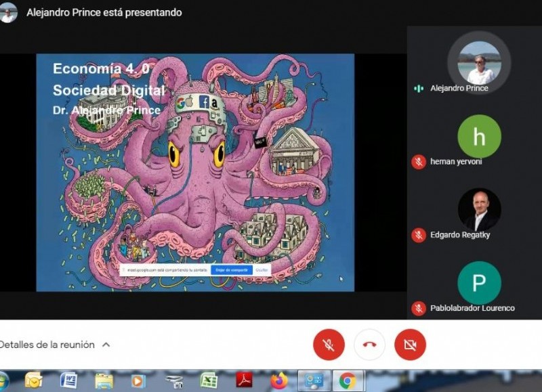Launch Firefox from the taskbar
This screenshot has height=392, width=542.
(279, 380)
